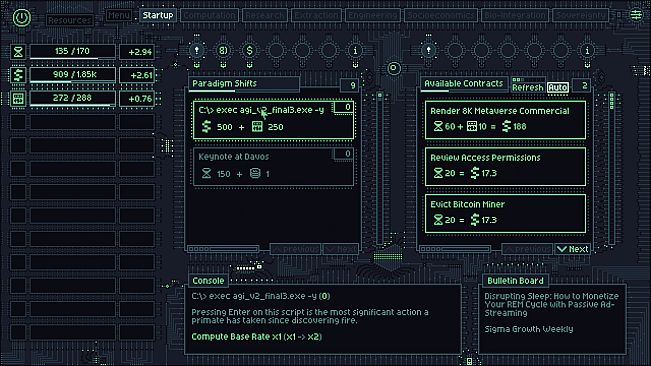The width and height of the screenshot is (651, 366).
Task: Click the Paradigm Shifts count badge 9
Action: tap(350, 85)
